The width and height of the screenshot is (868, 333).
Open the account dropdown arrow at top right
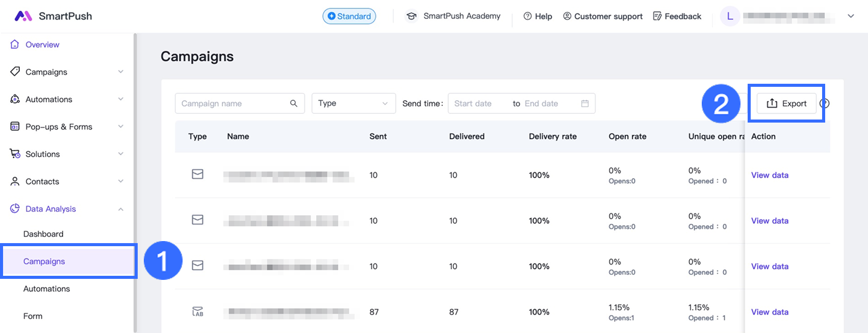851,16
